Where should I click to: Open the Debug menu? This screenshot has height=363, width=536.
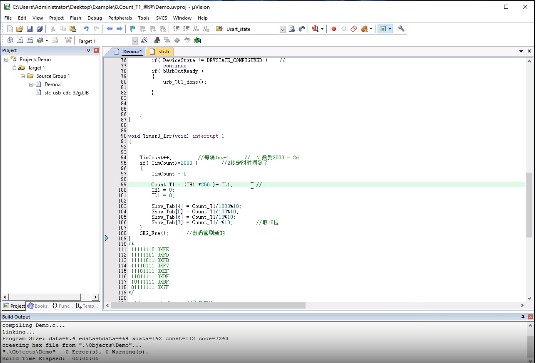click(x=95, y=18)
